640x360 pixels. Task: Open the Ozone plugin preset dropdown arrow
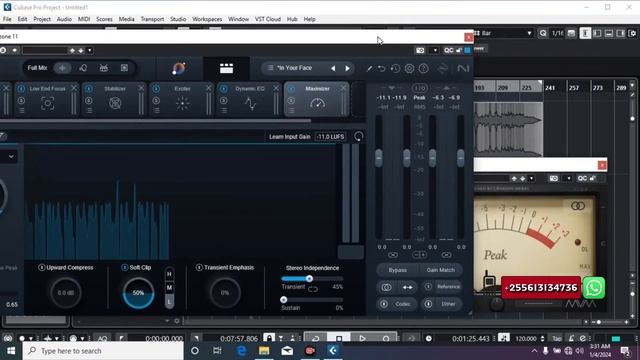[89, 50]
